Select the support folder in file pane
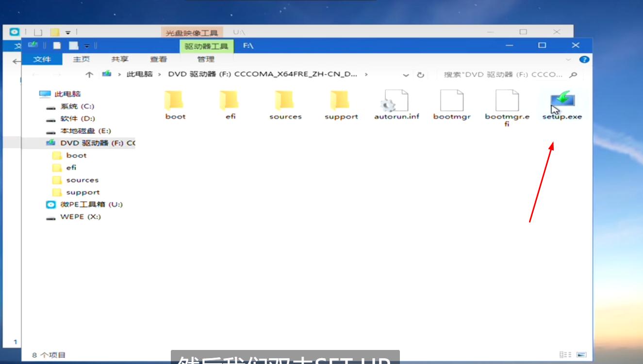Screen dimensions: 643x364 (x=341, y=101)
